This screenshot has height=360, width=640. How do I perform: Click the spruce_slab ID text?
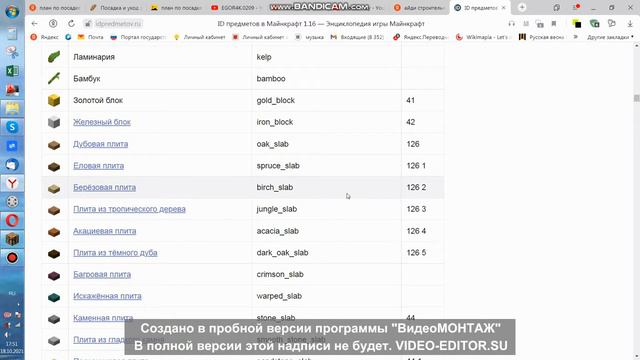click(x=278, y=166)
